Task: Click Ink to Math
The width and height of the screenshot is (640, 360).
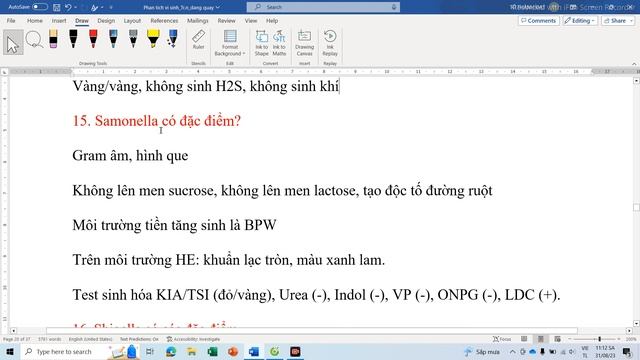Action: [279, 43]
